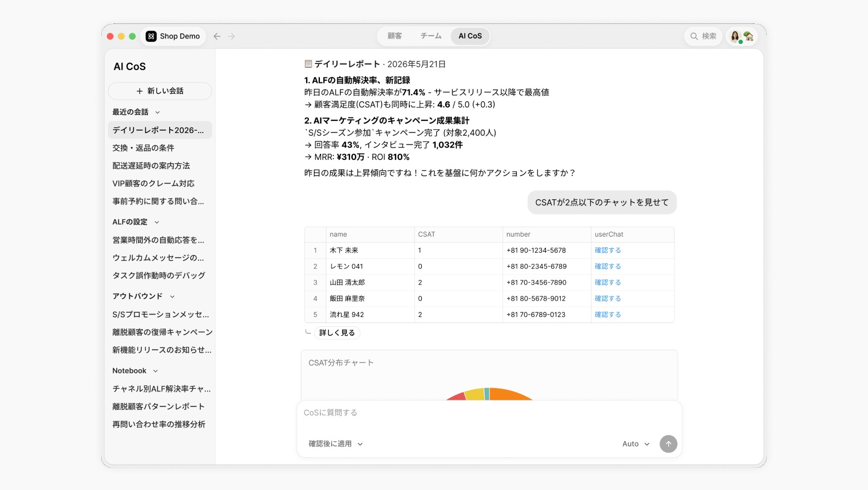Screen dimensions: 868x490
Task: Click the plus icon for 新しい会話
Action: tap(140, 91)
